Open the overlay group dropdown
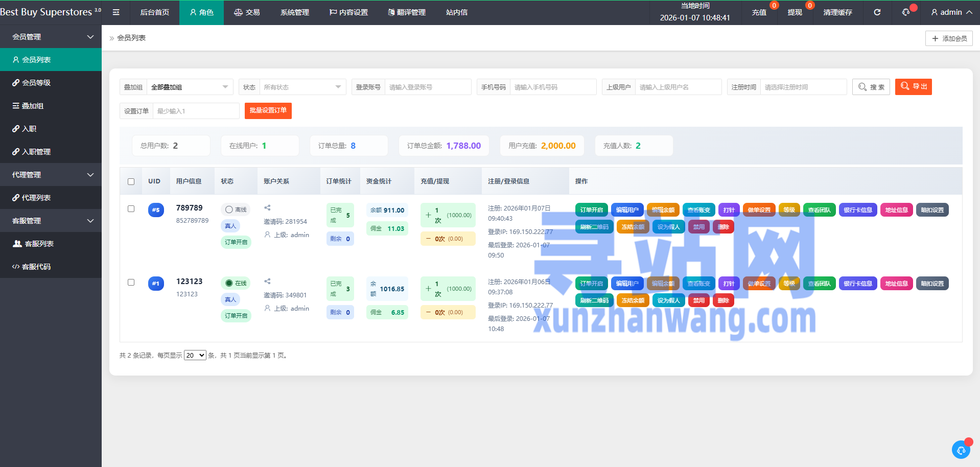The width and height of the screenshot is (980, 467). [189, 87]
